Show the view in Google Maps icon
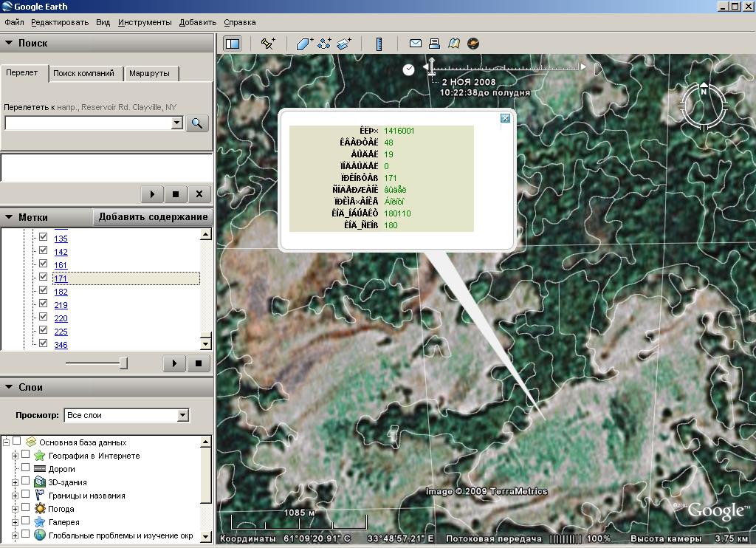This screenshot has width=756, height=548. pyautogui.click(x=454, y=44)
